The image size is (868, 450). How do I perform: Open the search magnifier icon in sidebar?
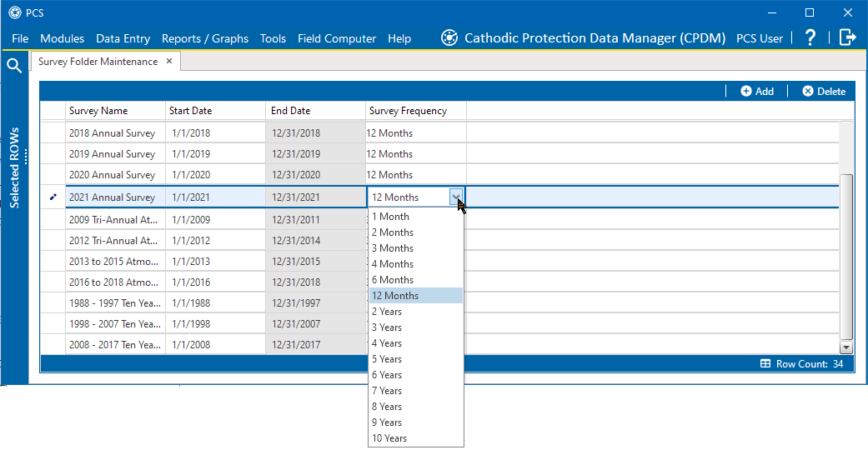point(14,65)
